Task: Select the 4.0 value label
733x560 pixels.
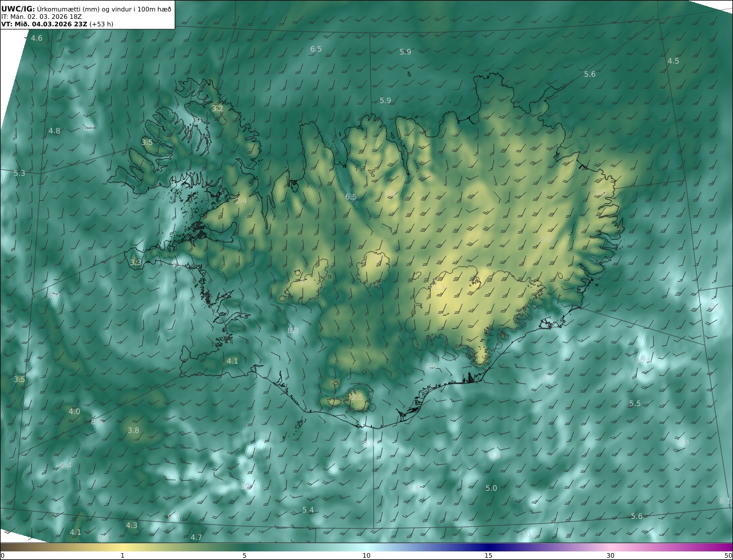Action: coord(74,412)
